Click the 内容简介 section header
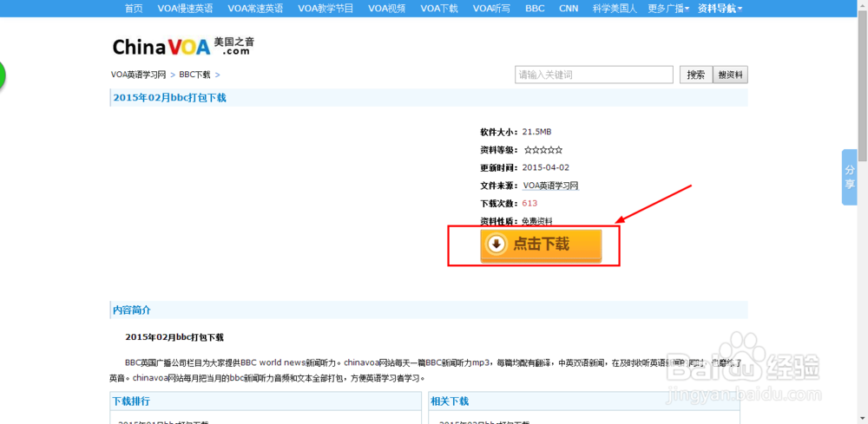This screenshot has height=424, width=868. [132, 310]
